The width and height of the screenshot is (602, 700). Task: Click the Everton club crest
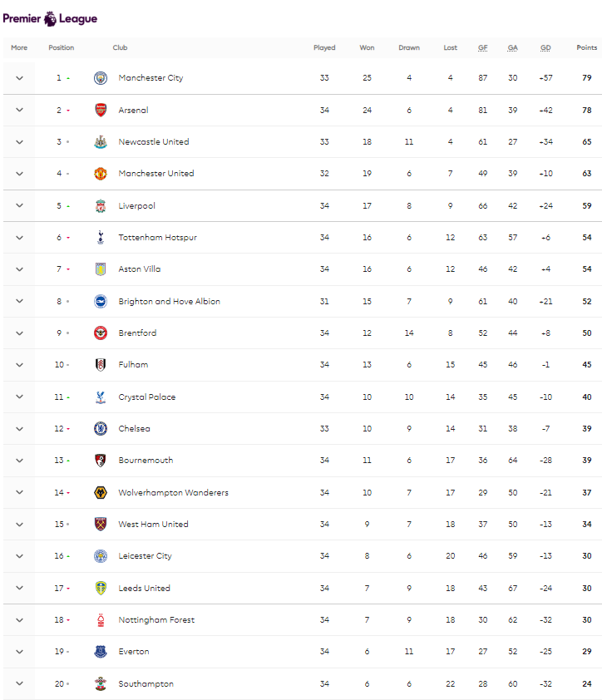coord(101,652)
